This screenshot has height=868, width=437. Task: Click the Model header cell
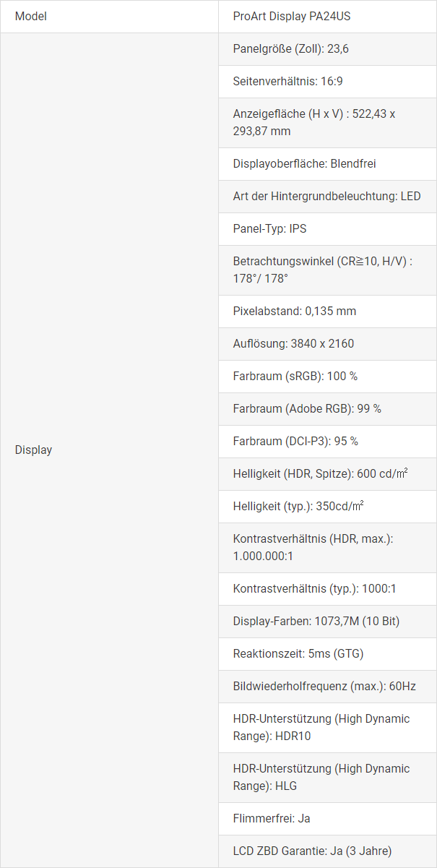pos(31,16)
